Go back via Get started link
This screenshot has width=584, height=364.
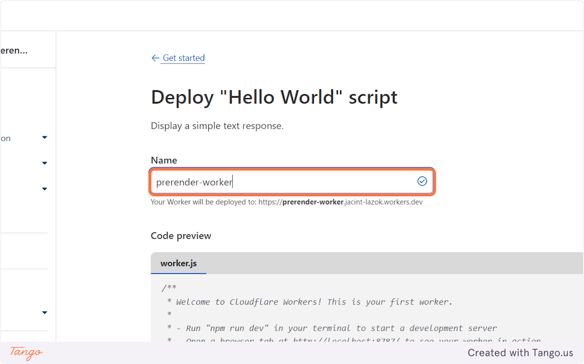[x=183, y=58]
